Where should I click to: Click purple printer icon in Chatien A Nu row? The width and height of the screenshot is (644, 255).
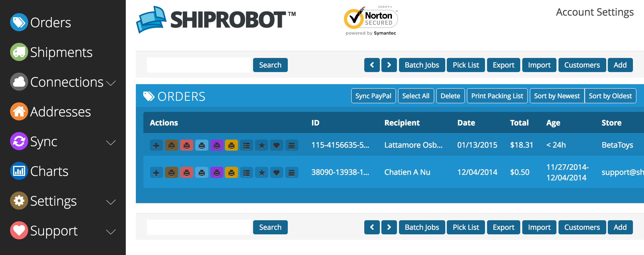tap(217, 173)
